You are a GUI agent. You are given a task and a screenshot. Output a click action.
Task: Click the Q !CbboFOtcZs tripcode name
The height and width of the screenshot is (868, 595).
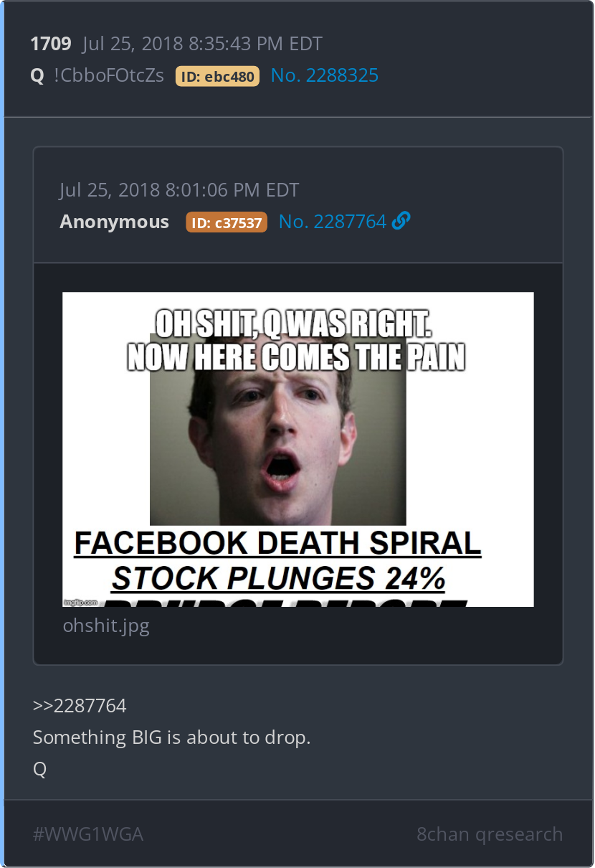97,75
